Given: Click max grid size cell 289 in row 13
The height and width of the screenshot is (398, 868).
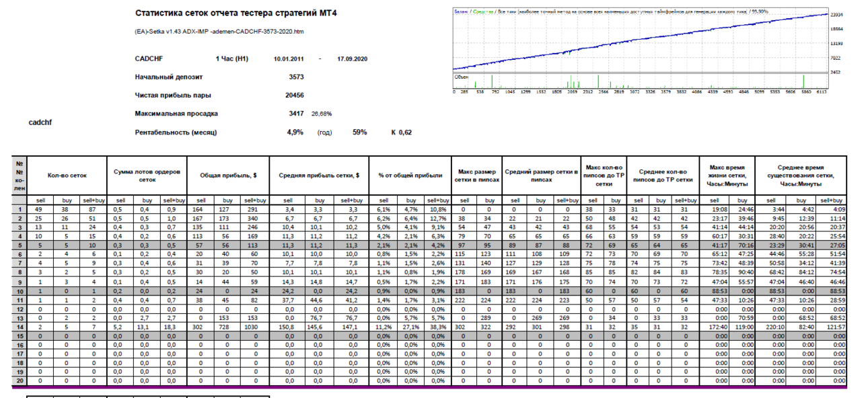Looking at the screenshot, I should point(489,317).
